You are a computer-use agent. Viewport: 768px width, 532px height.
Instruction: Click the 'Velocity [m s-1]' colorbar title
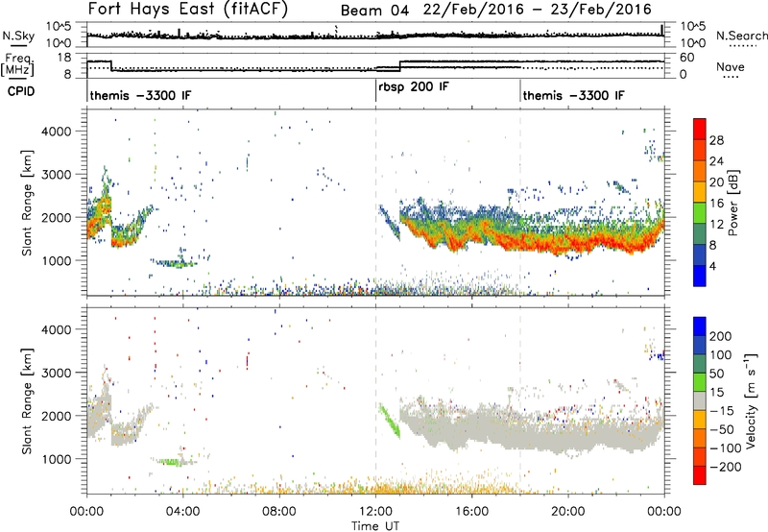750,400
